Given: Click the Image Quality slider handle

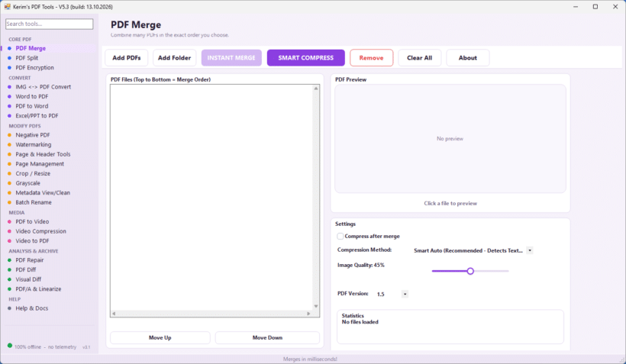Looking at the screenshot, I should [x=470, y=272].
